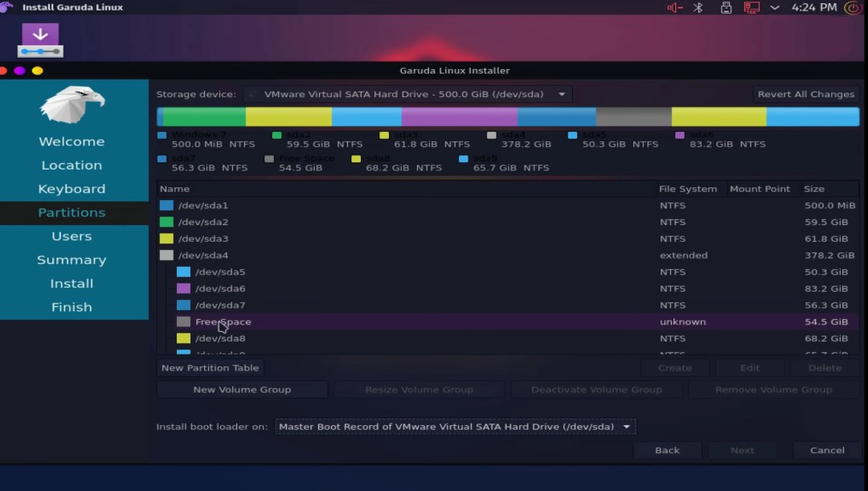
Task: Select the /dev/sda5 row
Action: click(x=508, y=272)
